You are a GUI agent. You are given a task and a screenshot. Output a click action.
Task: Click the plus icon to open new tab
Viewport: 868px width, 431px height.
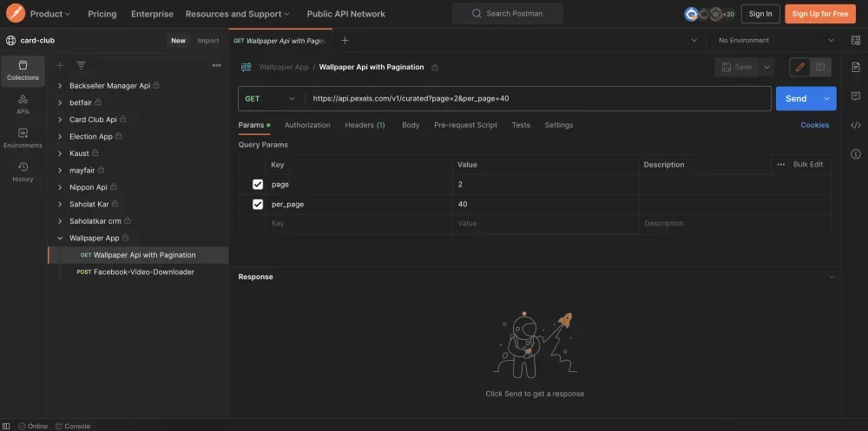click(345, 41)
